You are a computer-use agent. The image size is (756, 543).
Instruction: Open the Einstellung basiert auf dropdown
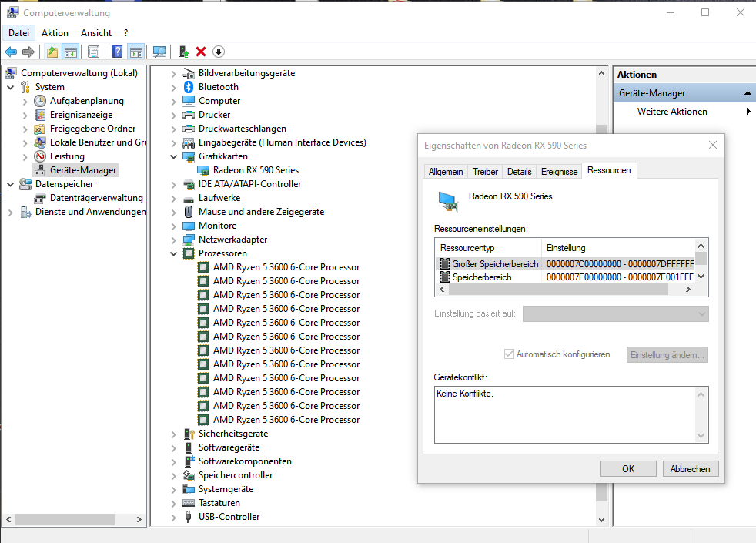(x=616, y=314)
